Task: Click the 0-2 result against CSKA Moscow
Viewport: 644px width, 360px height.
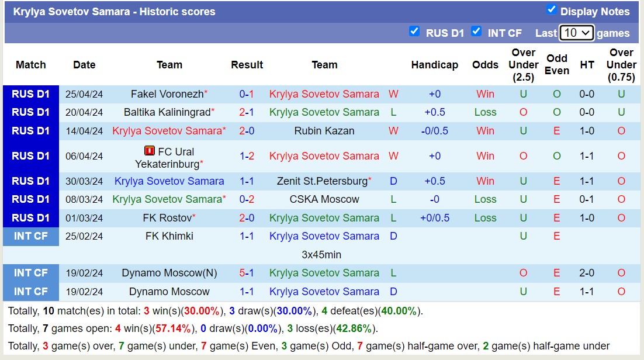Action: pyautogui.click(x=247, y=199)
